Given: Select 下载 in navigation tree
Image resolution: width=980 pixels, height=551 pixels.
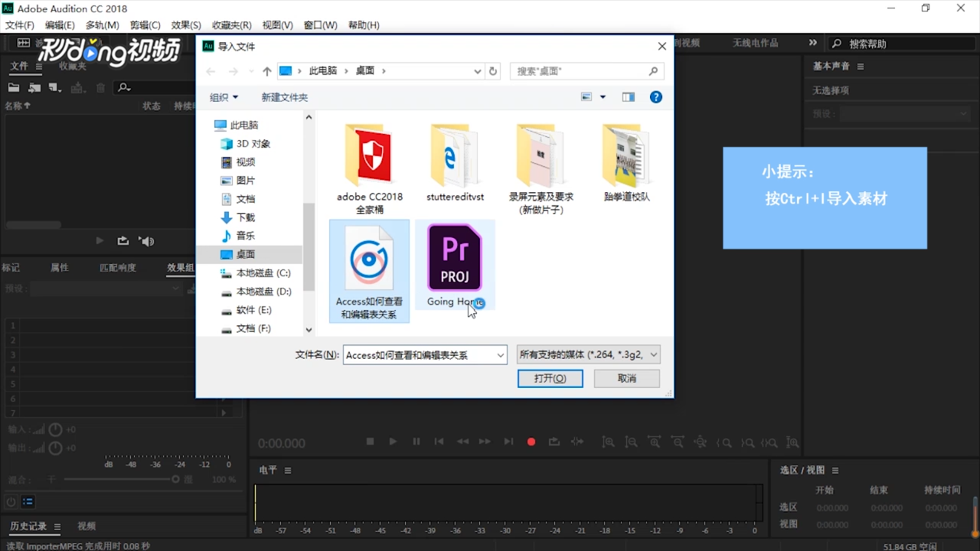Looking at the screenshot, I should [x=238, y=217].
